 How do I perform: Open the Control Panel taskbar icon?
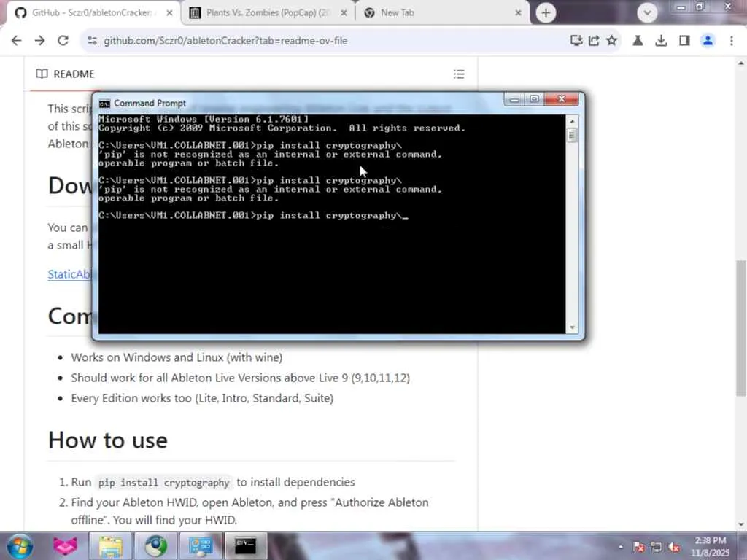(x=201, y=545)
